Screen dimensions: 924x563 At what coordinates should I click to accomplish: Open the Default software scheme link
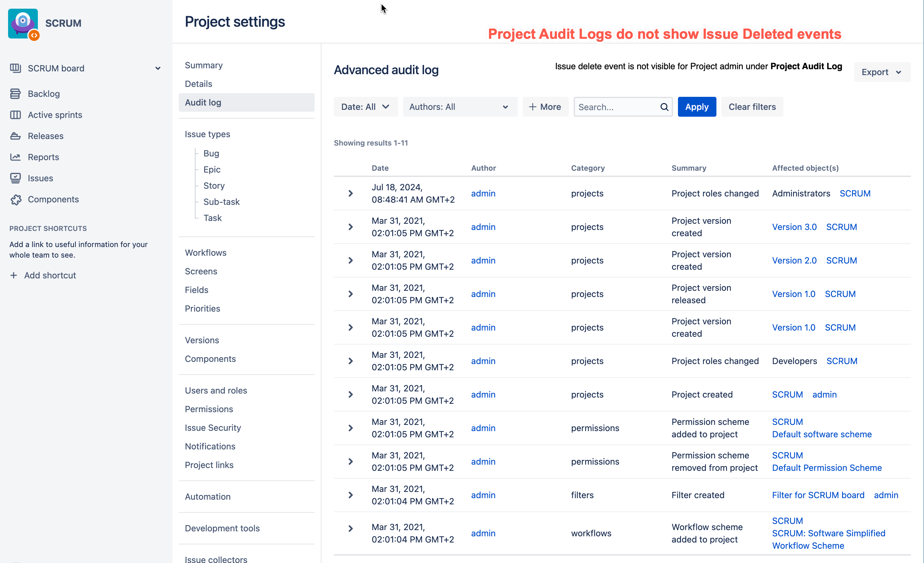coord(822,434)
